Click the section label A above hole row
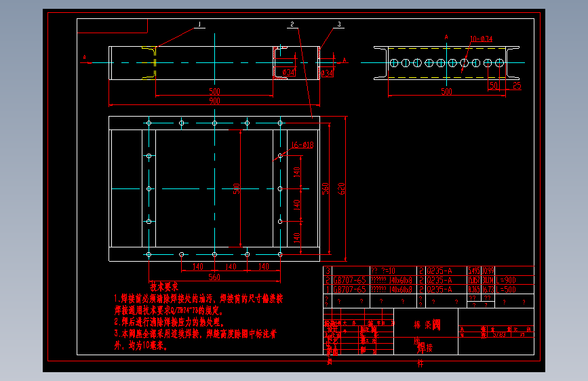 [446, 37]
